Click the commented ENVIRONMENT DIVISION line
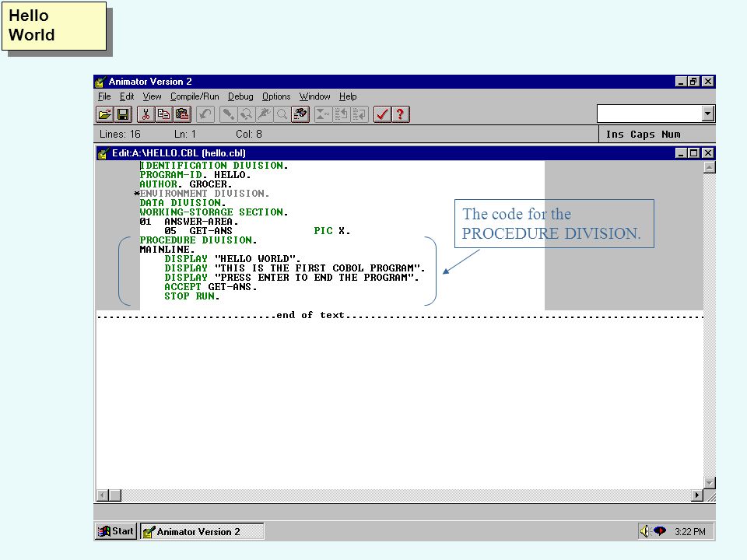 click(202, 194)
